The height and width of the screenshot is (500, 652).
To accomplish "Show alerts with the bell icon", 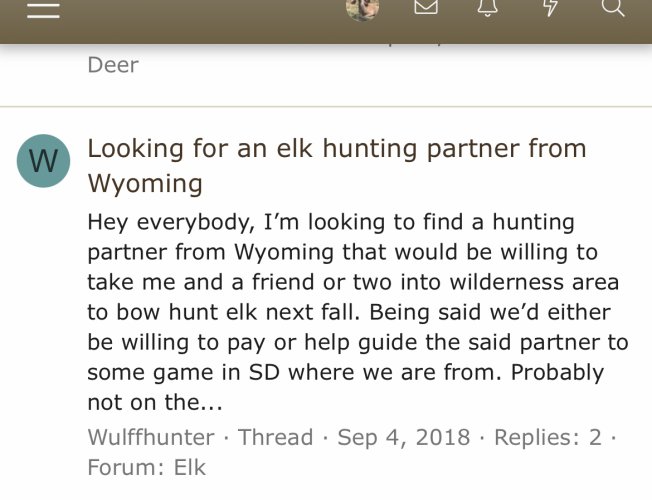I will pyautogui.click(x=488, y=7).
